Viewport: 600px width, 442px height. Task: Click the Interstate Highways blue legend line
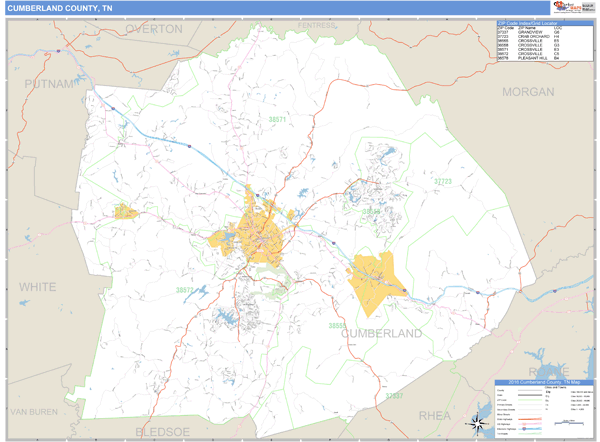coord(530,429)
